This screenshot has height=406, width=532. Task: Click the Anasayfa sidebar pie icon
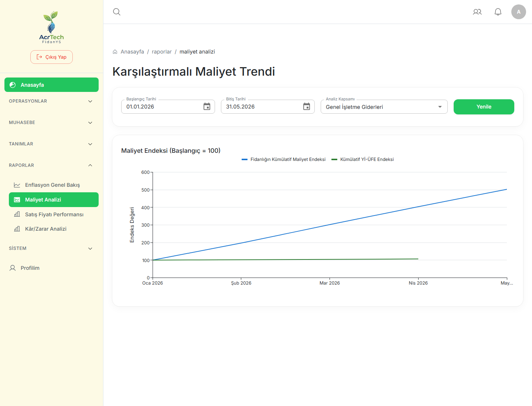pos(13,85)
